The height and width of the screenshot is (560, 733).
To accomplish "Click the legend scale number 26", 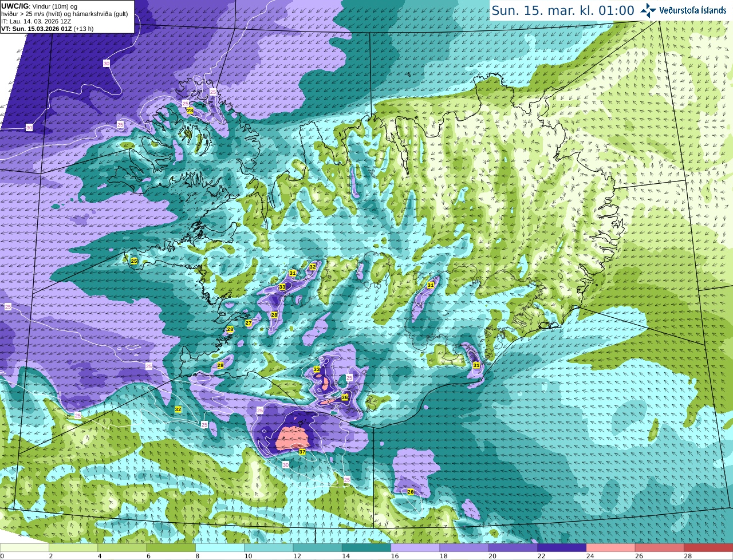I will pos(639,556).
